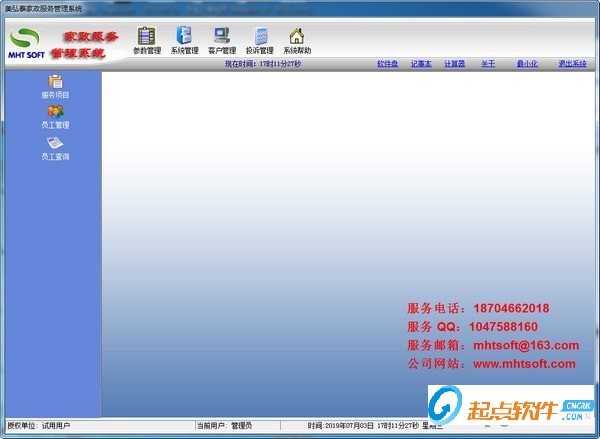
Task: Click service phone 18704662018 text
Action: 511,308
